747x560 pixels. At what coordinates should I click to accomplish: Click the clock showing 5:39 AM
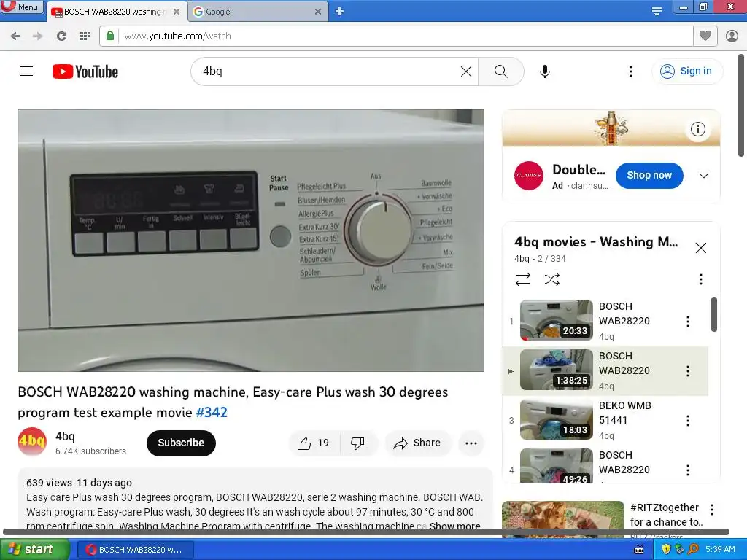[x=720, y=550]
